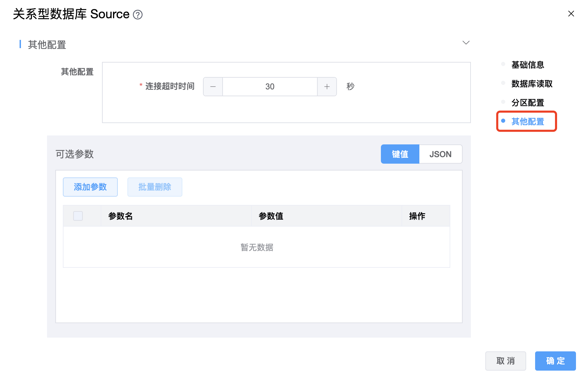Viewport: 588px width, 383px height.
Task: Click the 参数名 column header
Action: coord(121,216)
